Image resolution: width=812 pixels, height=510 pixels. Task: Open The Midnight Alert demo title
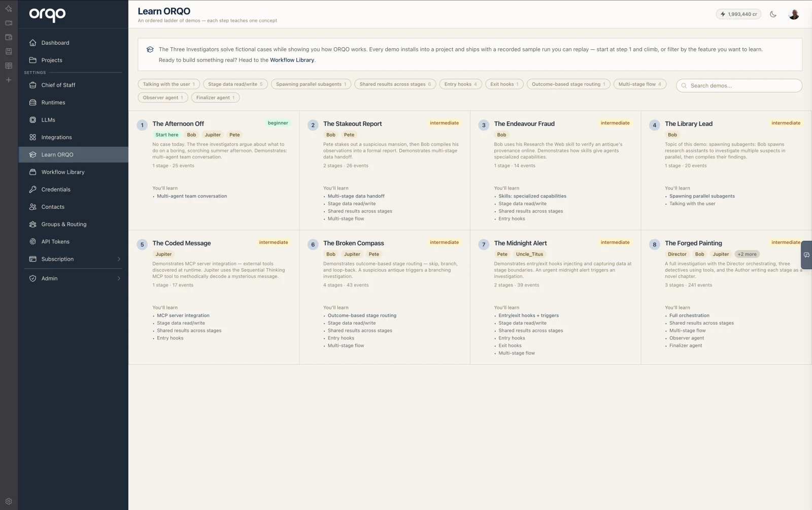click(x=520, y=243)
